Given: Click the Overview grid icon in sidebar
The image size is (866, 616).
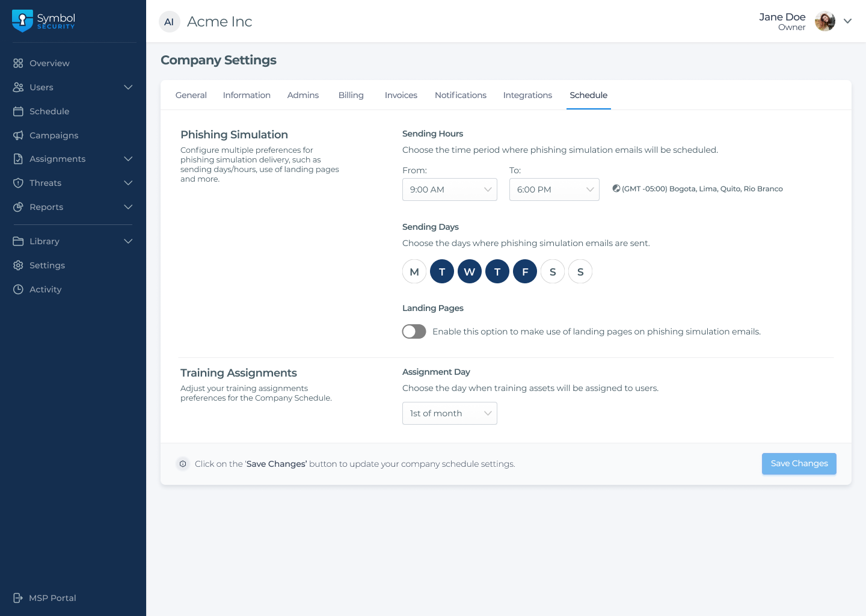Looking at the screenshot, I should pos(18,63).
